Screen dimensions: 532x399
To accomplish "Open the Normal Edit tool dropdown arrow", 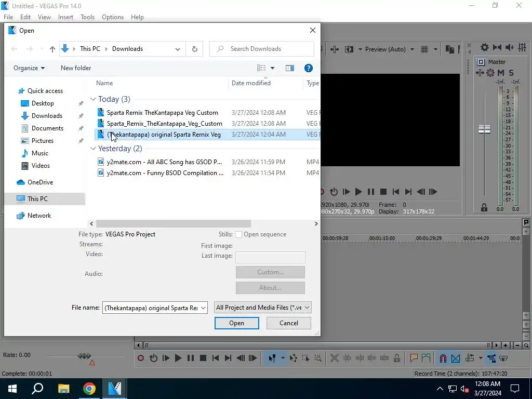I will [x=283, y=358].
